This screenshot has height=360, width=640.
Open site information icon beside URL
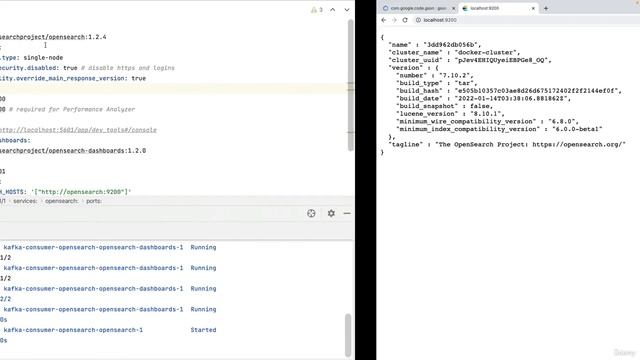pos(418,20)
